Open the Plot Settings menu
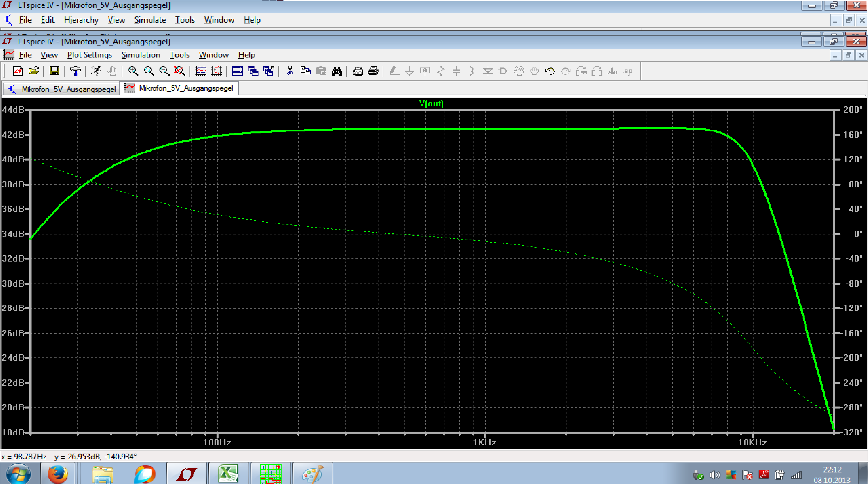Screen dimensions: 868x484 (x=90, y=55)
